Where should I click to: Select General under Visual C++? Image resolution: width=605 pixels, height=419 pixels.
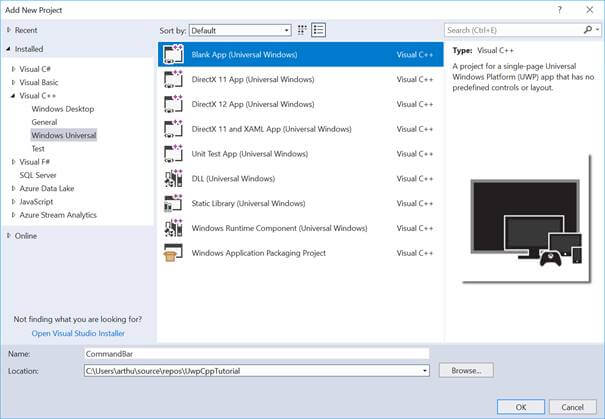point(44,122)
